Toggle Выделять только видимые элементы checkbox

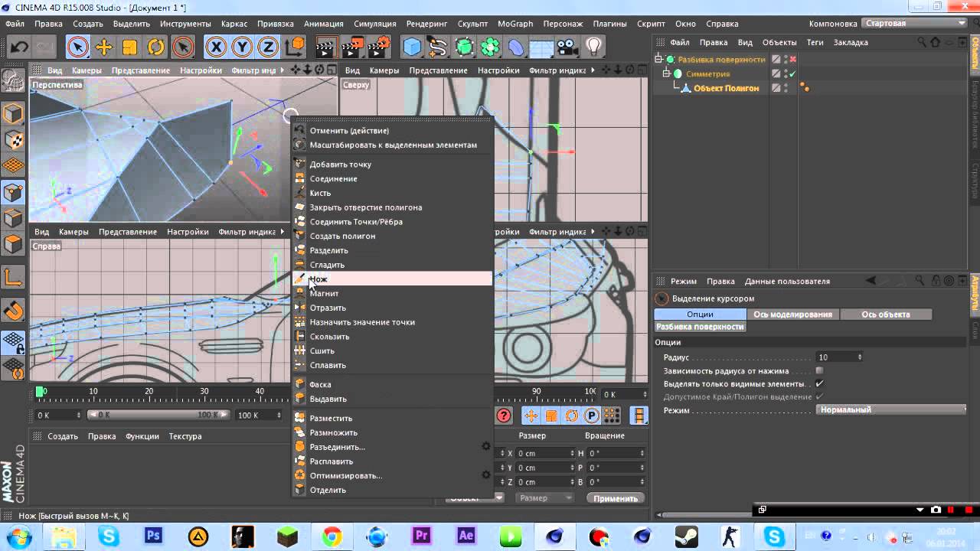click(x=820, y=384)
